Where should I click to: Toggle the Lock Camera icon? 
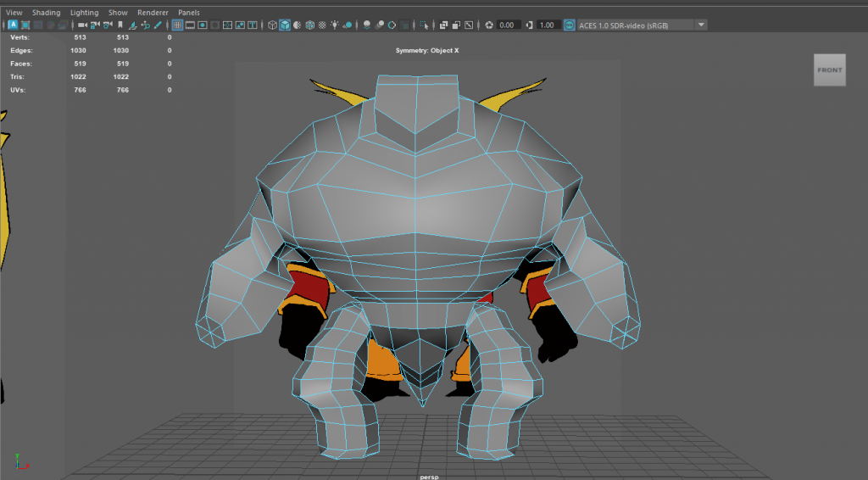click(95, 25)
